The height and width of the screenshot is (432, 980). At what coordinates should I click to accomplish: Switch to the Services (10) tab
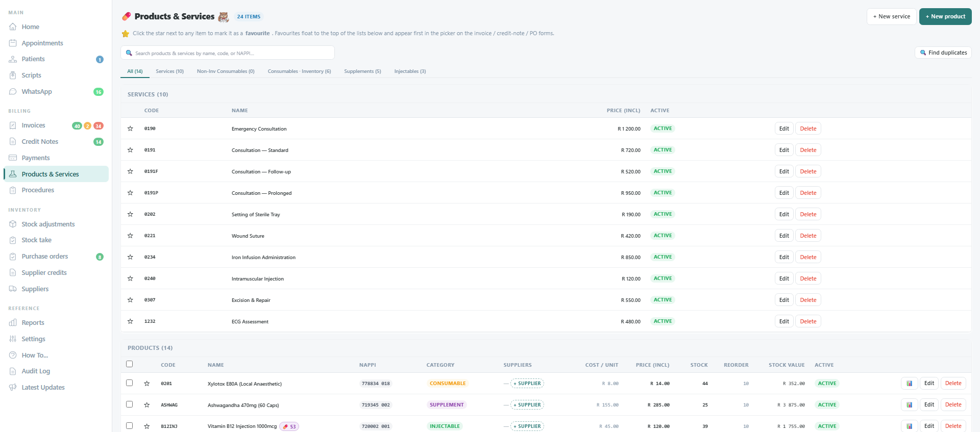[x=169, y=71]
